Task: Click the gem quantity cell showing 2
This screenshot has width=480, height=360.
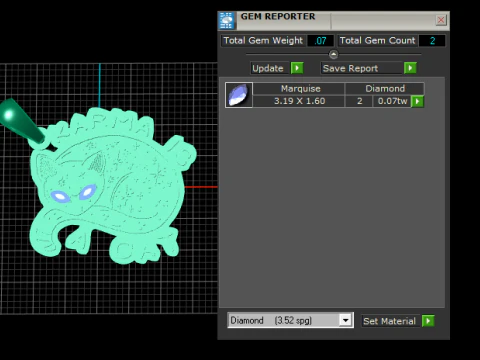Action: point(359,101)
